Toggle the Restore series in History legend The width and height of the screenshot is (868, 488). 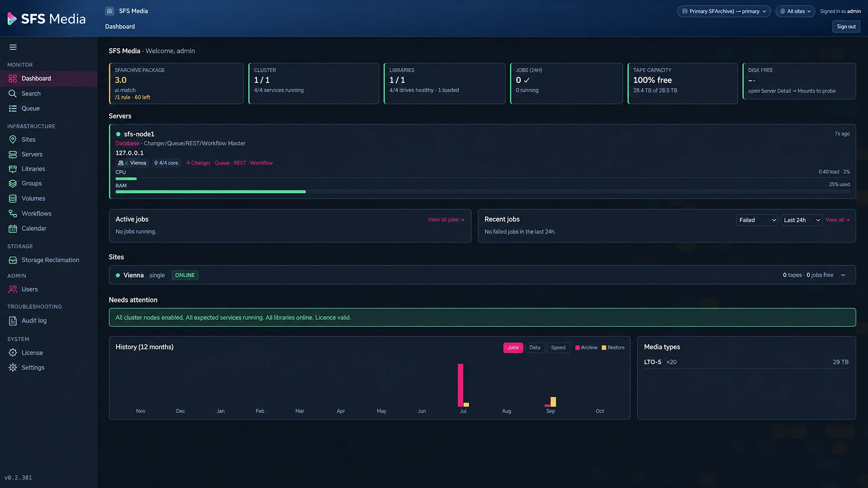(613, 348)
